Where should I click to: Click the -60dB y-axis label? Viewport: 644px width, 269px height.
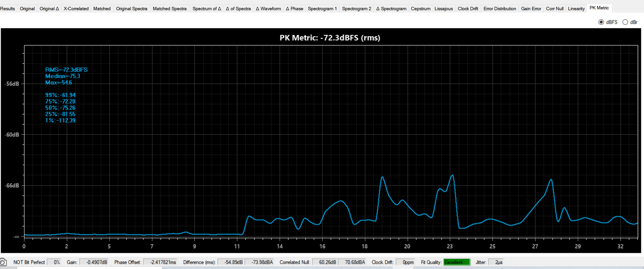point(12,135)
